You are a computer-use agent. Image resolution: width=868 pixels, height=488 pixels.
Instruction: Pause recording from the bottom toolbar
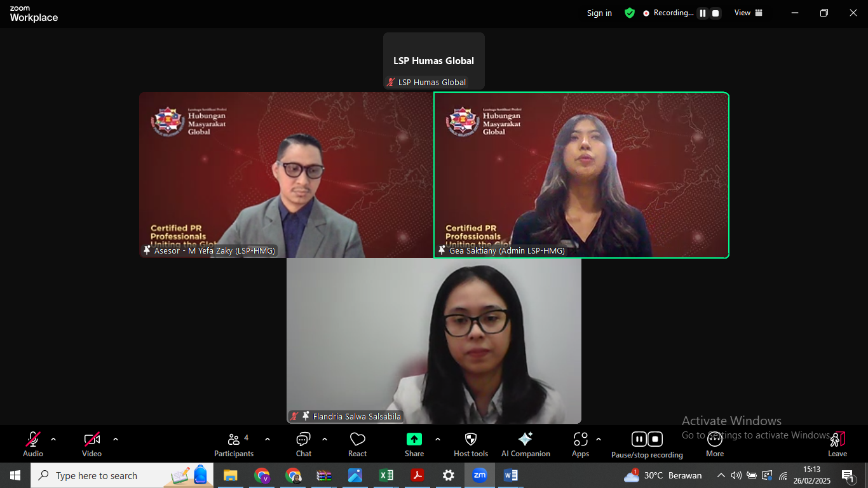pos(639,439)
